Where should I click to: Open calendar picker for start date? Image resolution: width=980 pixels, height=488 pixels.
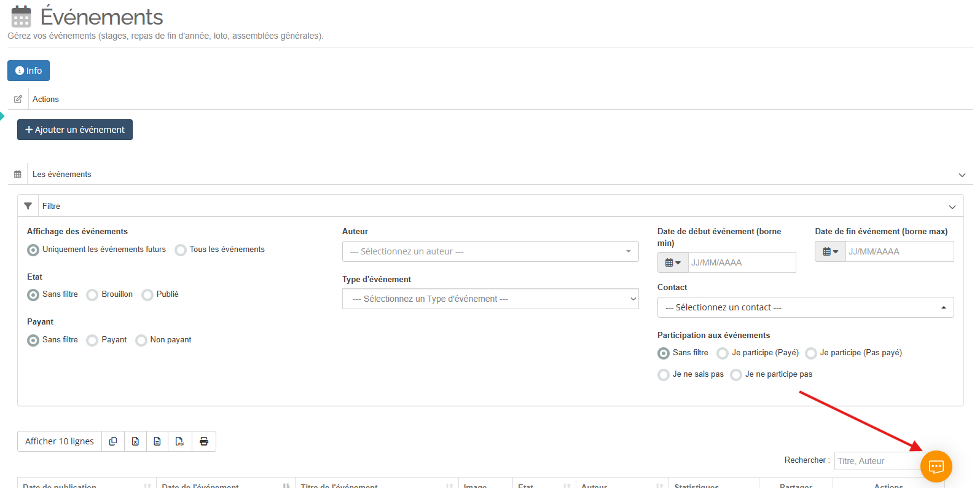tap(673, 262)
